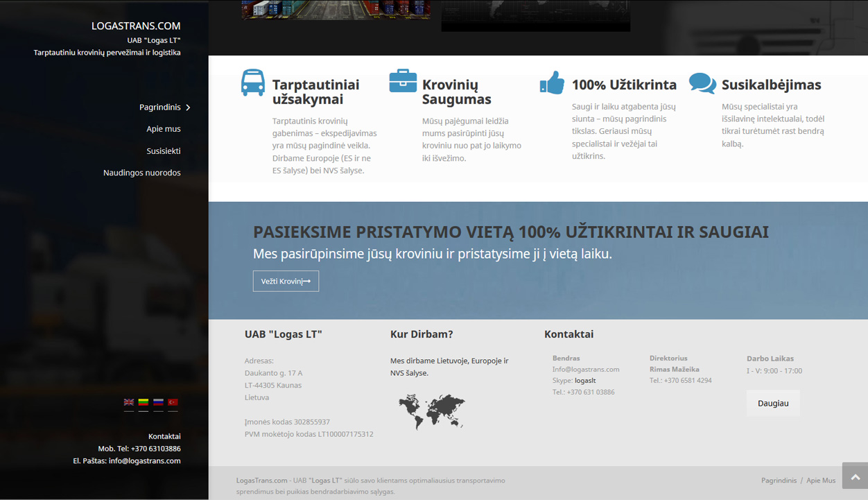Click the PASIEKSIME PRISTATYMO VIETĄ banner headline
Screen dimensions: 868x500
click(511, 232)
